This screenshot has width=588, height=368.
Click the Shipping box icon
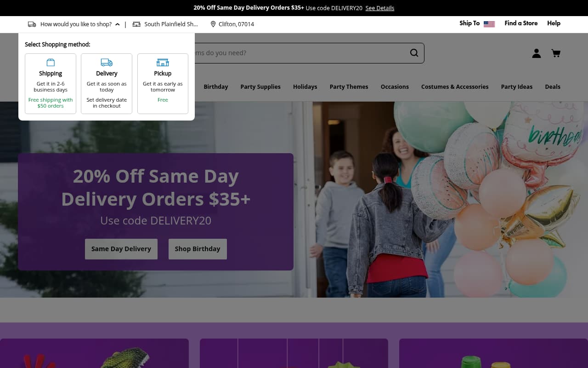click(x=51, y=62)
